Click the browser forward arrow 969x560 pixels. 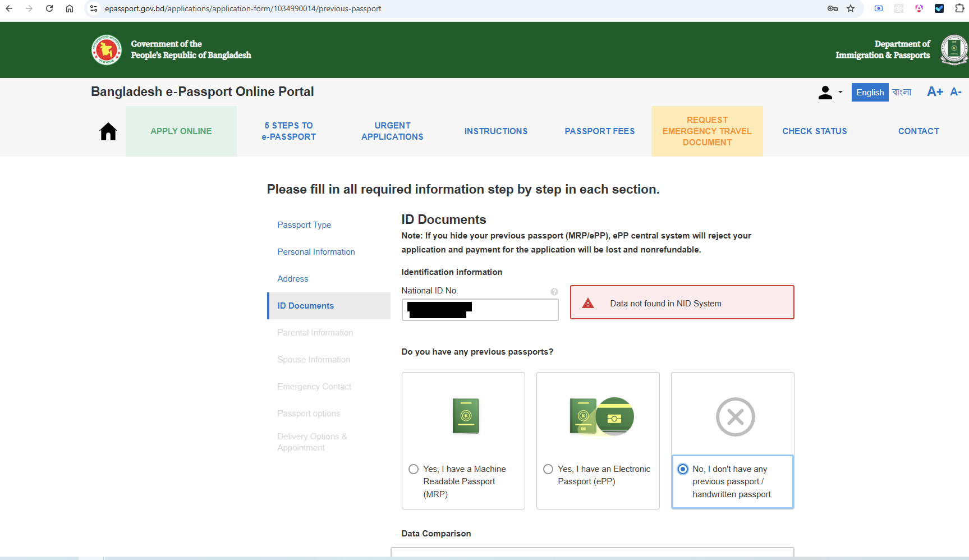click(29, 8)
